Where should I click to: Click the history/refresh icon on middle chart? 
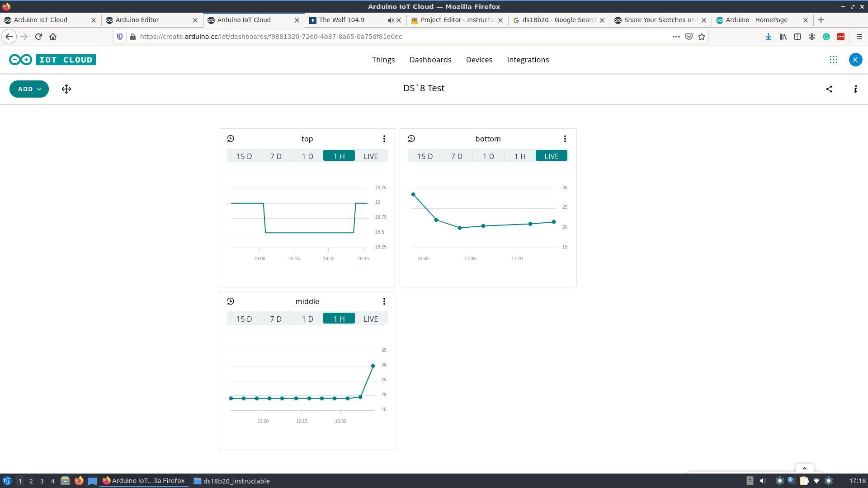(231, 301)
